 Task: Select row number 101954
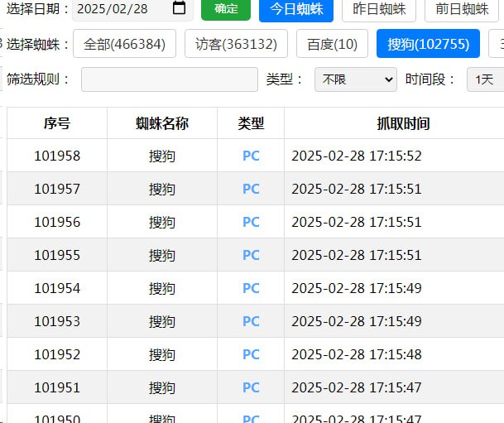click(57, 288)
